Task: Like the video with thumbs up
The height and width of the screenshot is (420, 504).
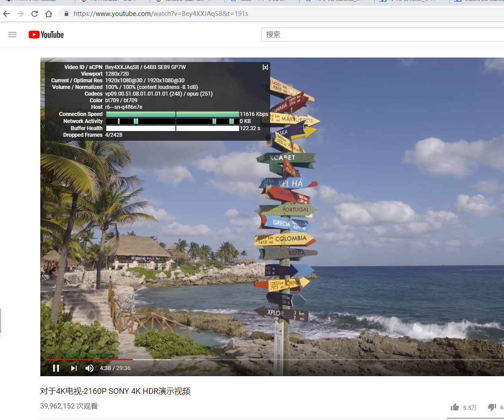Action: [x=454, y=408]
